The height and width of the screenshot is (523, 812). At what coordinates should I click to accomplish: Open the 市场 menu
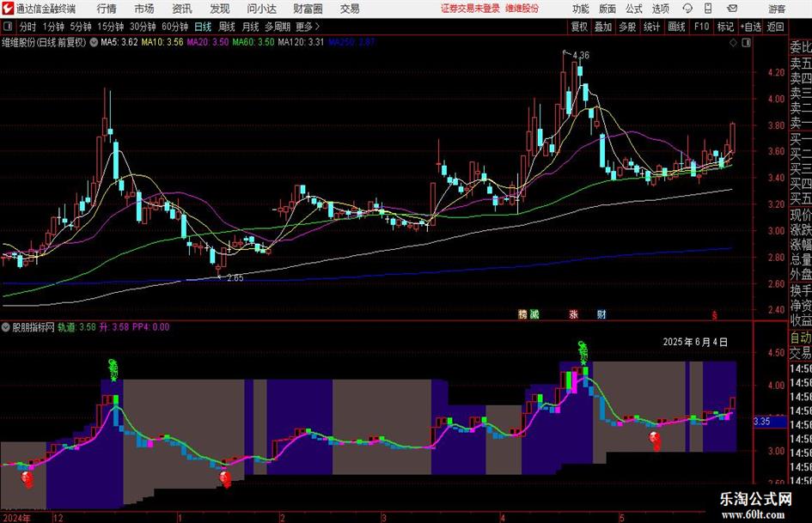click(x=144, y=9)
